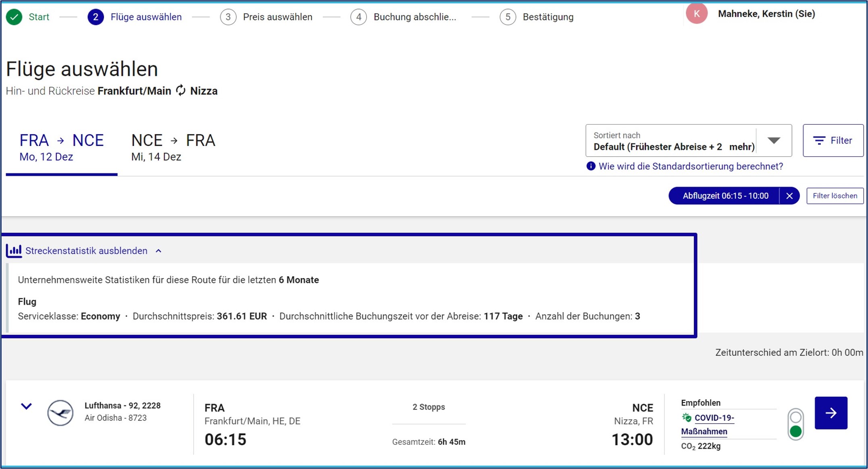Click the round-trip swap arrows icon
Screen dimensions: 868x469
tap(181, 90)
